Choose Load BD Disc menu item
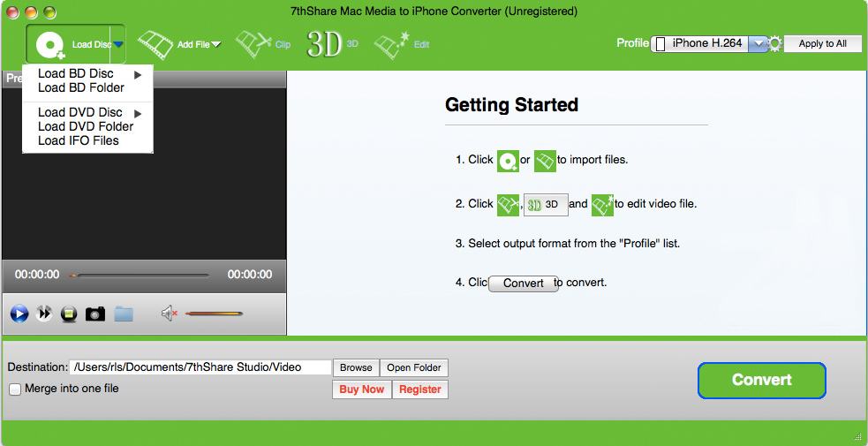The height and width of the screenshot is (446, 868). tap(76, 73)
